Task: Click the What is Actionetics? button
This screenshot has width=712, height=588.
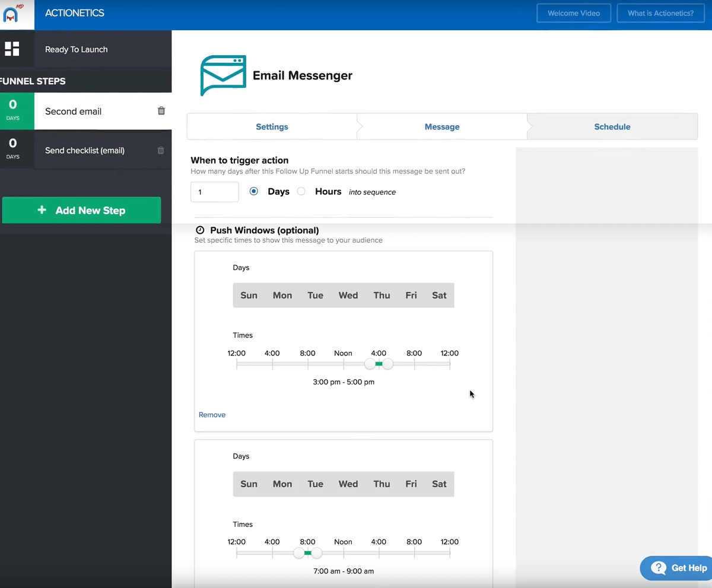Action: (660, 13)
